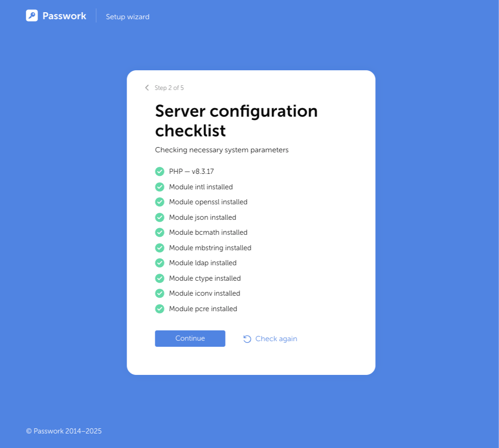Image resolution: width=499 pixels, height=448 pixels.
Task: Click the check icon next to Module json
Action: coord(159,217)
